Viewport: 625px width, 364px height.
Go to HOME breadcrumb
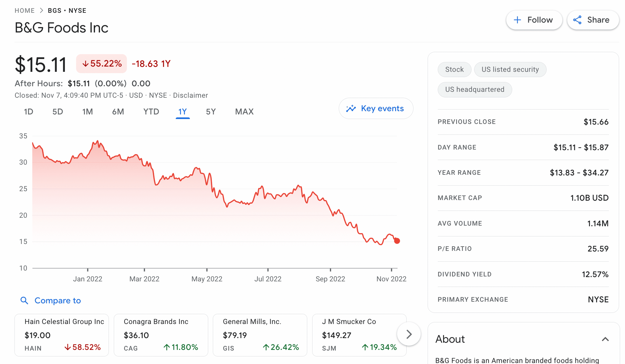click(x=25, y=10)
